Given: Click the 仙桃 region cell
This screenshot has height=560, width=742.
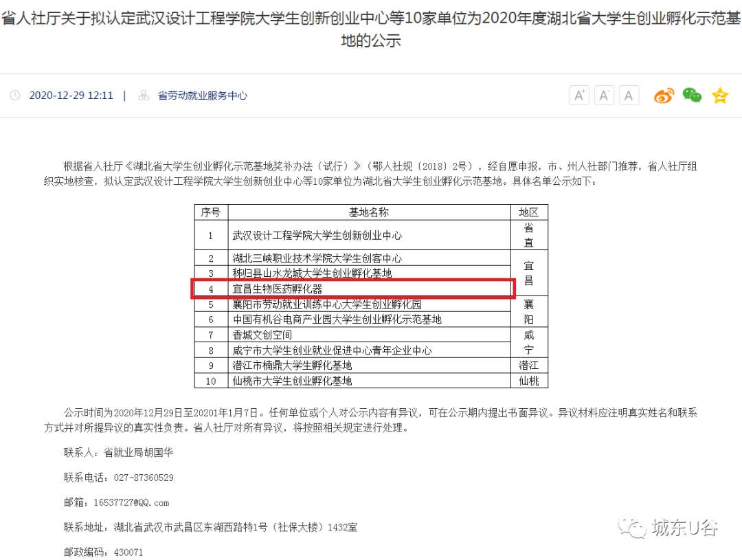Looking at the screenshot, I should (529, 381).
